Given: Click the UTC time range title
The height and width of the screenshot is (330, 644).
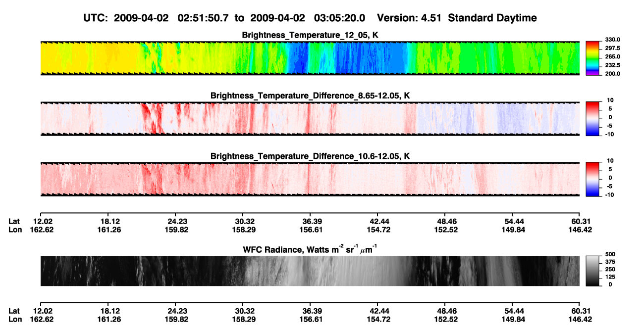Looking at the screenshot, I should pyautogui.click(x=311, y=18).
